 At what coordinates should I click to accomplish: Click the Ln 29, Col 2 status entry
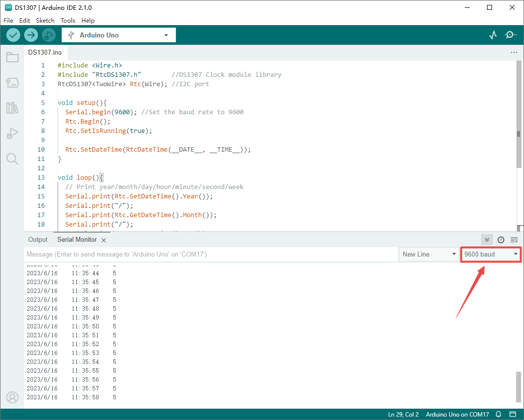[x=403, y=414]
